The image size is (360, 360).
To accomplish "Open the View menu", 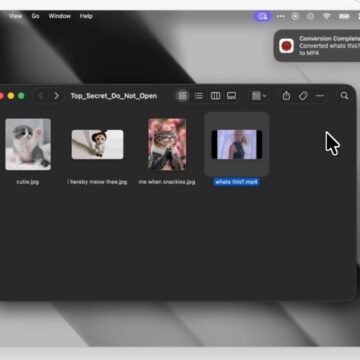I will pos(15,16).
